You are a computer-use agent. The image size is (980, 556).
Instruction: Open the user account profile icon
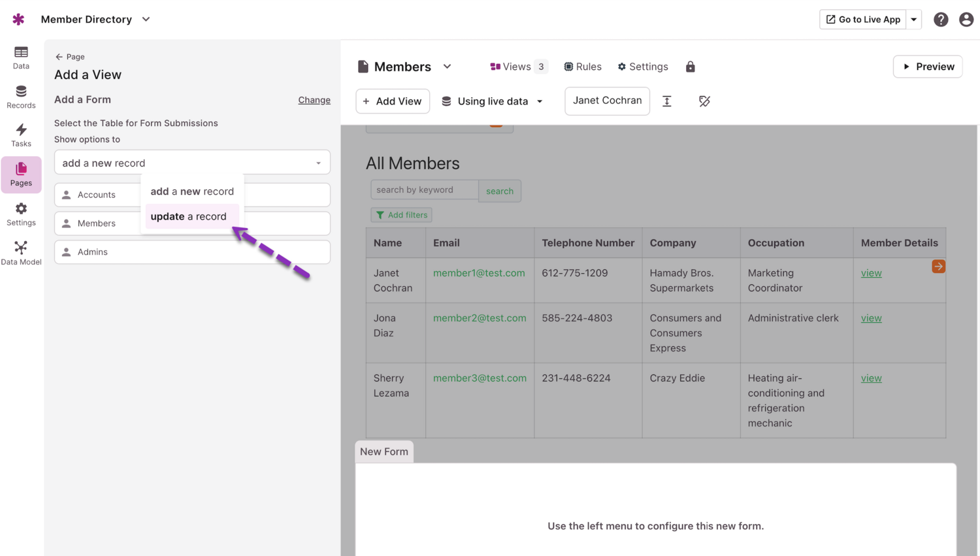tap(966, 20)
